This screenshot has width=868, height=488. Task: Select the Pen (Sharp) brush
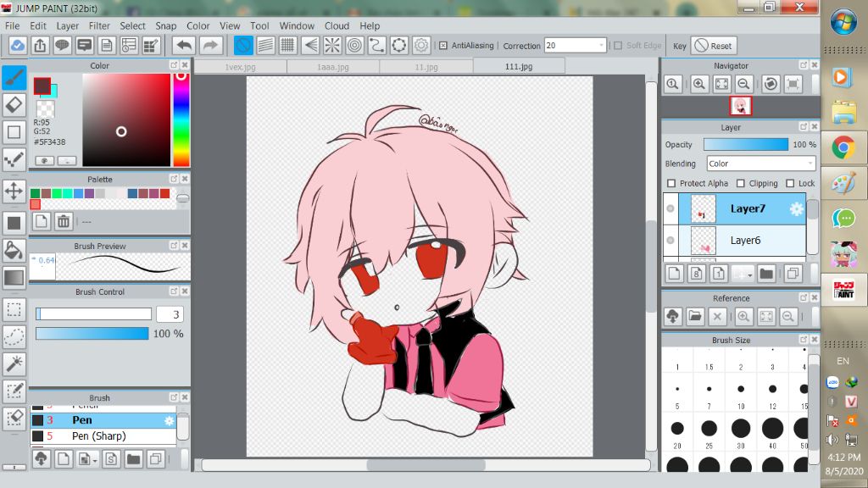coord(103,436)
